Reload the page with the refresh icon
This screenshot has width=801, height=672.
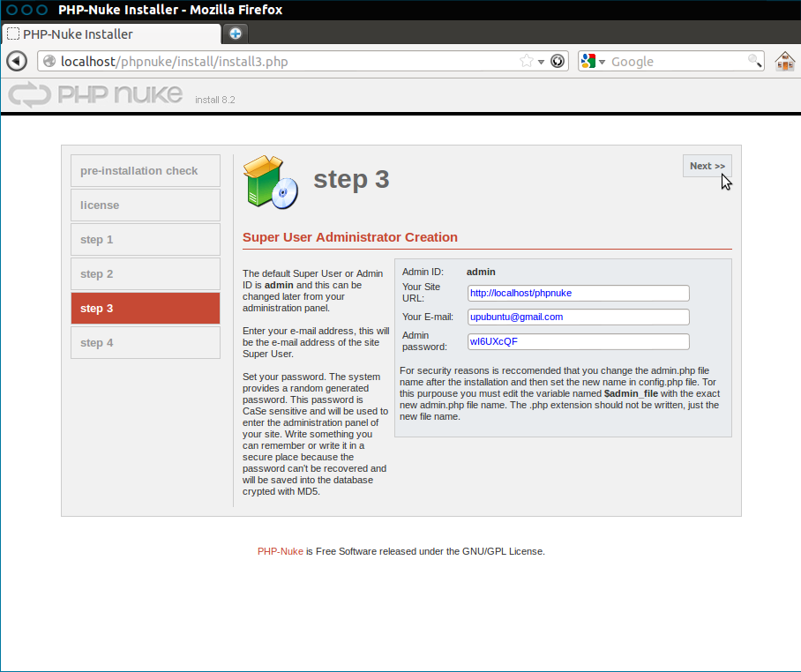(558, 61)
